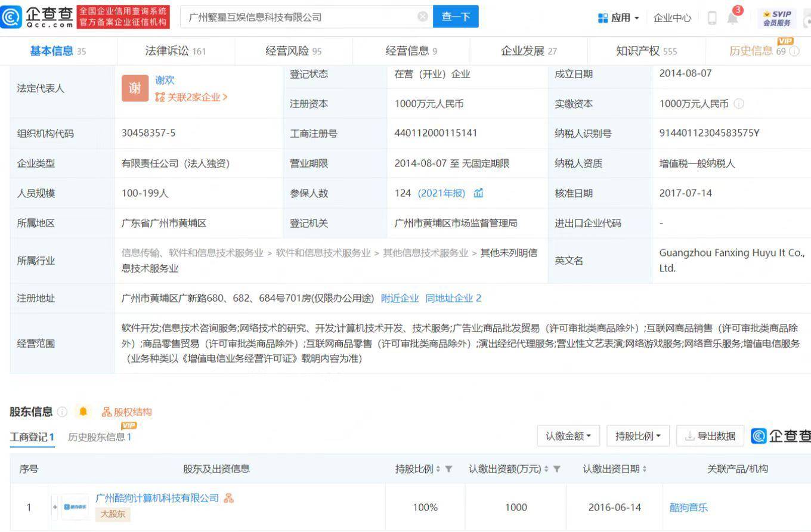This screenshot has height=532, width=811.
Task: Click the Kugou shareholder logo thumbnail
Action: click(x=75, y=507)
